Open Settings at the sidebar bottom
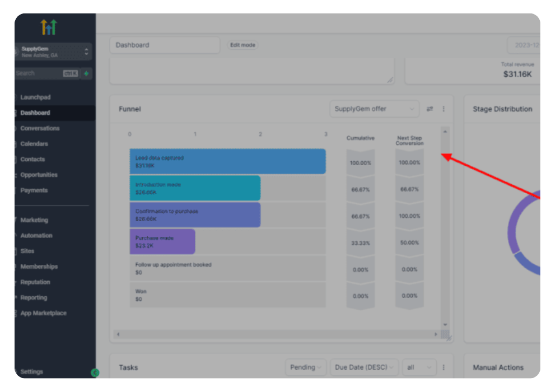560x392 pixels. point(31,372)
